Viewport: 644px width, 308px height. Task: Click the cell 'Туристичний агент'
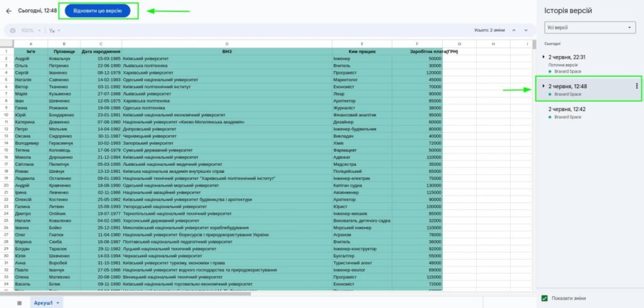[362, 263]
